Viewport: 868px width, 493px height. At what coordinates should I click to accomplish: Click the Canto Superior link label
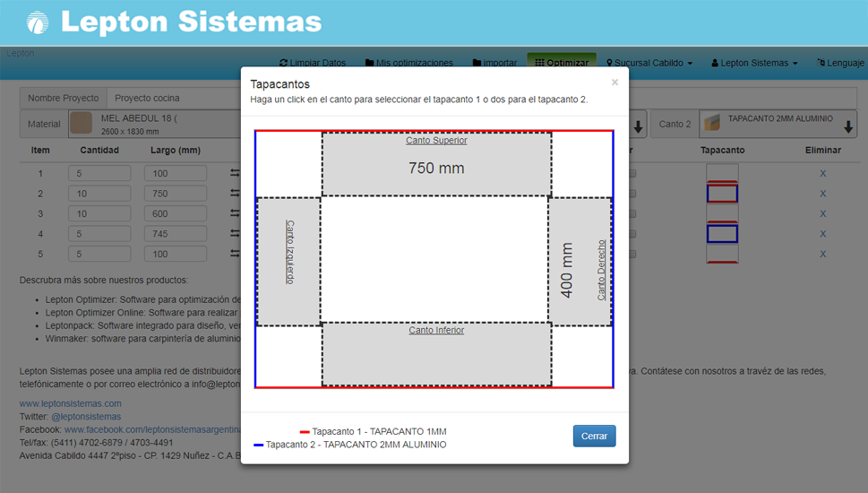[436, 140]
